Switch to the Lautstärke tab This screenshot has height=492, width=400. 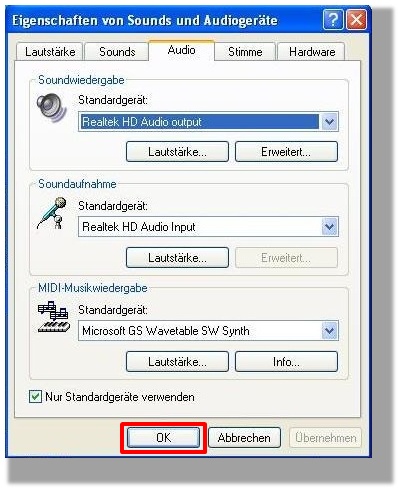coord(50,52)
